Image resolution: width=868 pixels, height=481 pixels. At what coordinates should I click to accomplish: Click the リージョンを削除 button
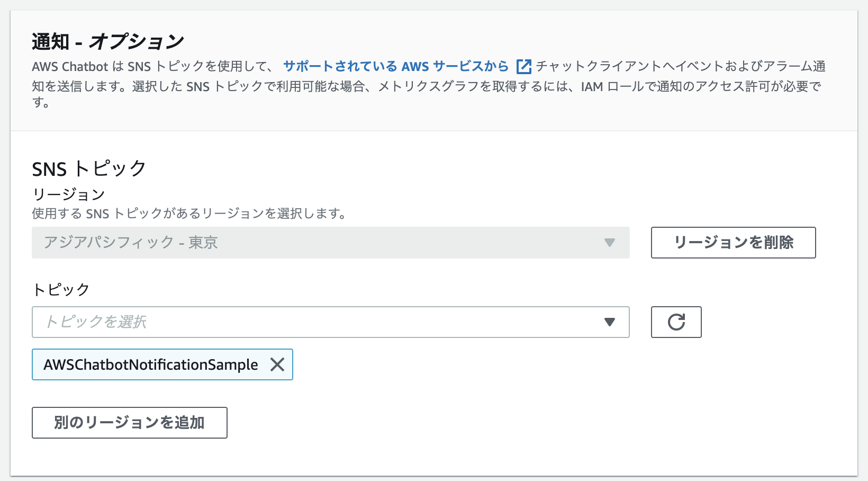point(733,243)
